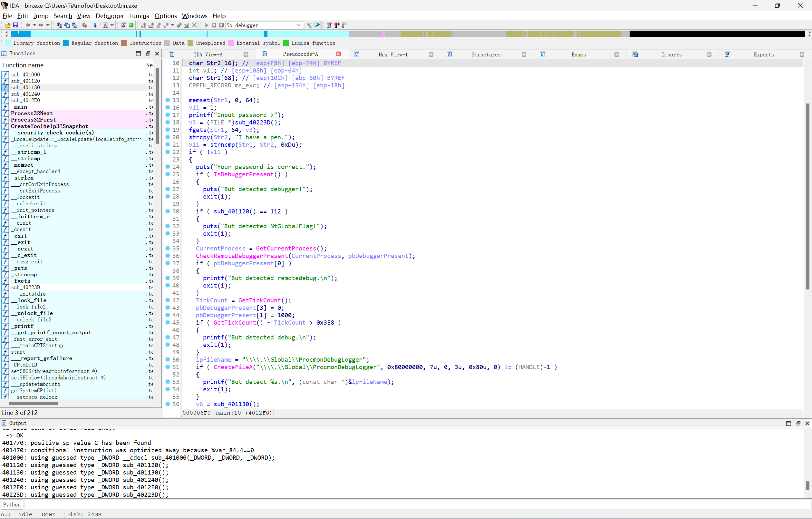
Task: Close the Functions panel
Action: (x=157, y=53)
